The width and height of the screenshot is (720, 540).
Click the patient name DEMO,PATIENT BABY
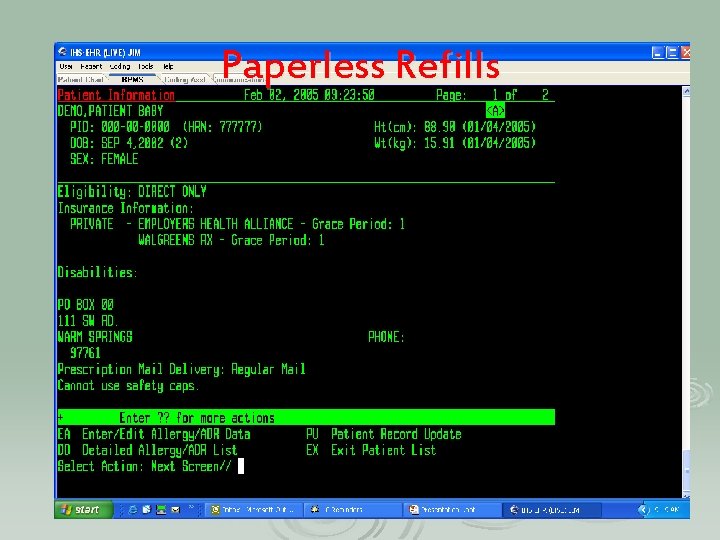tap(111, 111)
